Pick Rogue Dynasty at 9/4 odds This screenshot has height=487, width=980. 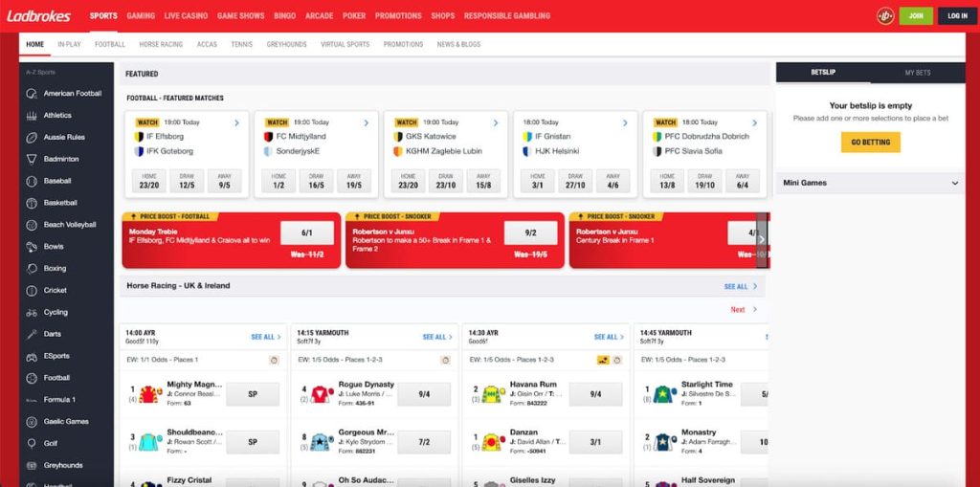click(423, 394)
